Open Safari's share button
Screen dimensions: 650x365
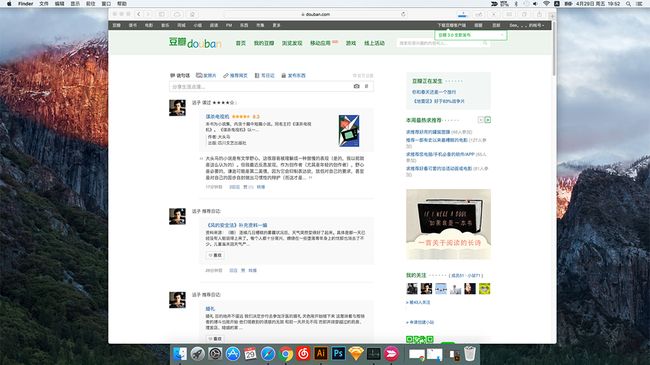[x=539, y=14]
